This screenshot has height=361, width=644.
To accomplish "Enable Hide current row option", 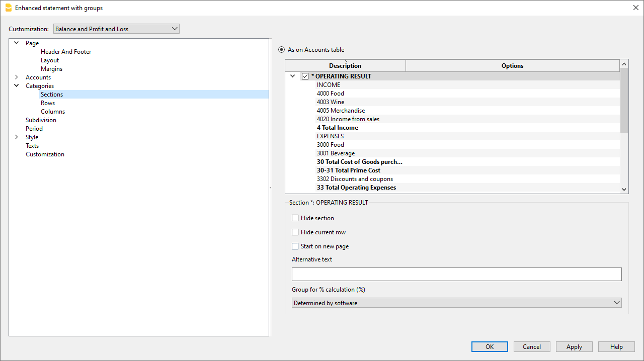I will [x=295, y=232].
